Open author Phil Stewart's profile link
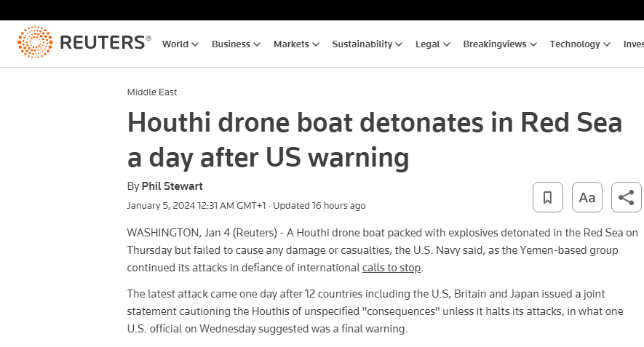 [172, 186]
